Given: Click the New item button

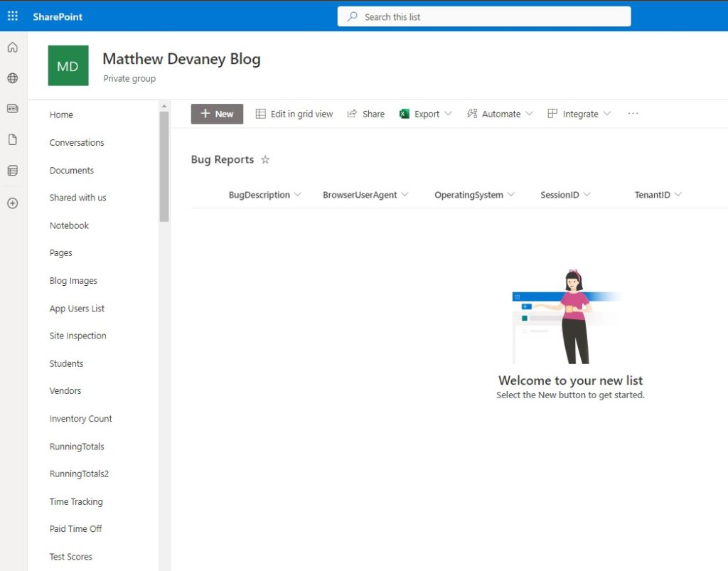Looking at the screenshot, I should [218, 114].
